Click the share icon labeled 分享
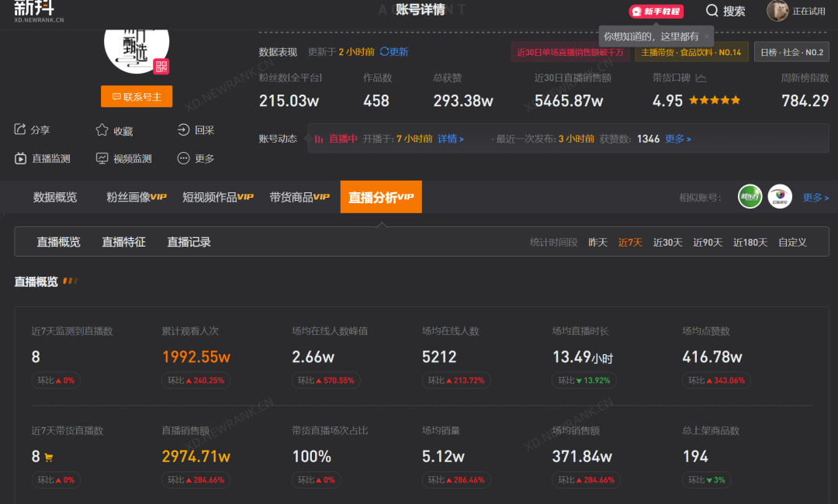Screen dimensions: 838x504 (x=19, y=129)
